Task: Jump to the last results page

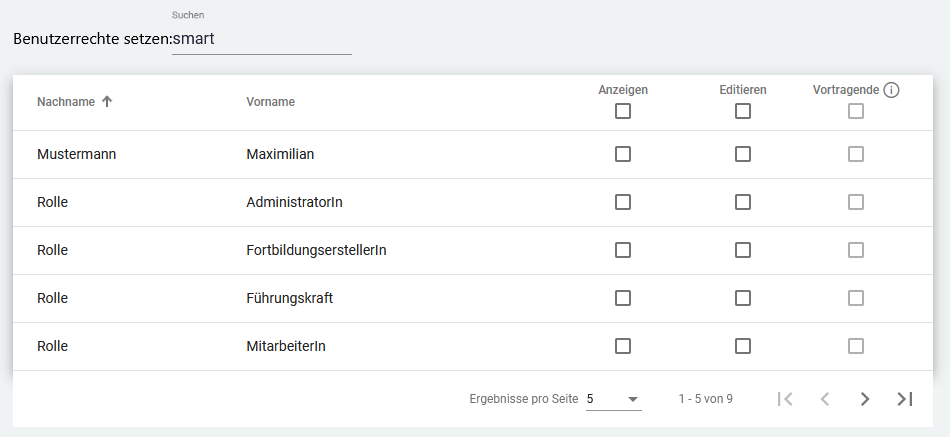Action: [905, 399]
